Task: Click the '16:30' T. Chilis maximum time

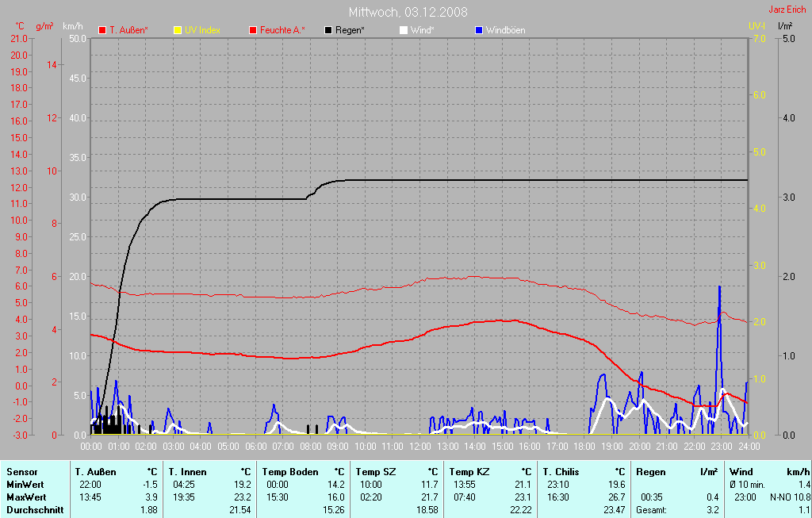Action: point(558,497)
